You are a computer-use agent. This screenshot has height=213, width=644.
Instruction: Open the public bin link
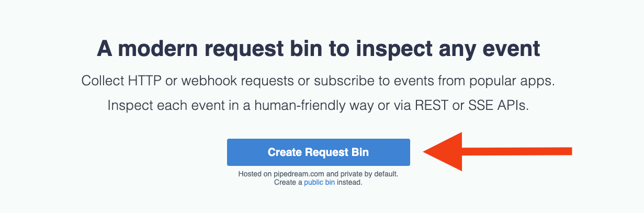pyautogui.click(x=320, y=183)
